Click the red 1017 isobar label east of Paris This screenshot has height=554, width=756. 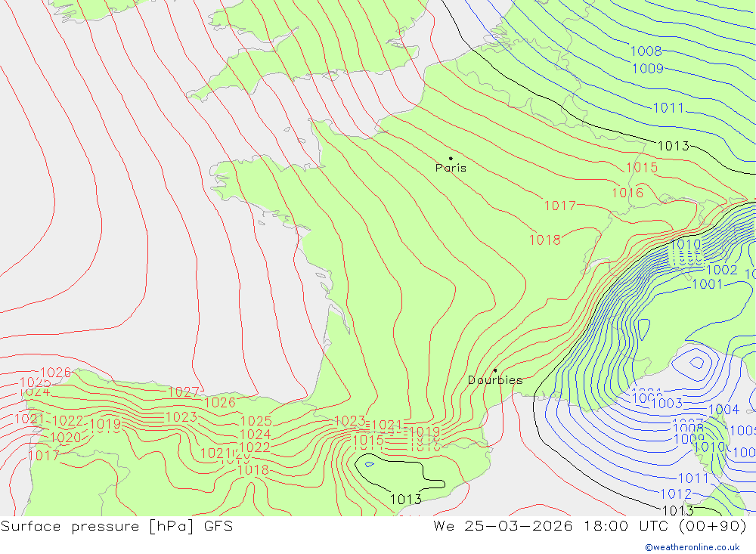tap(559, 206)
